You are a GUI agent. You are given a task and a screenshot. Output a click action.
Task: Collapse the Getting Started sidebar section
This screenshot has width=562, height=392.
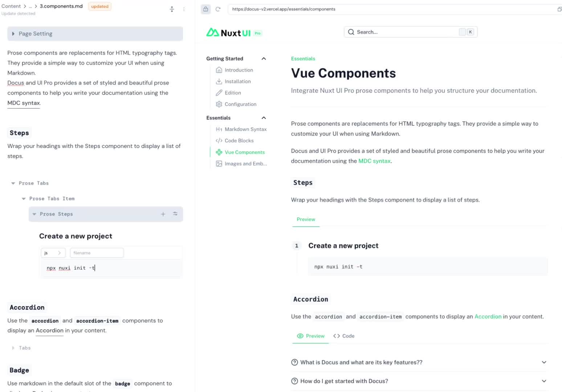[264, 58]
